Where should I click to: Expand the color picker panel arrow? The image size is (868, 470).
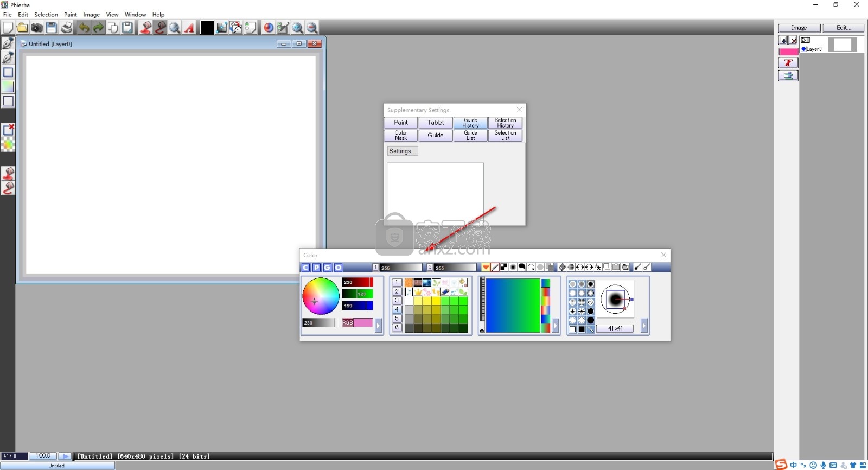(x=378, y=325)
